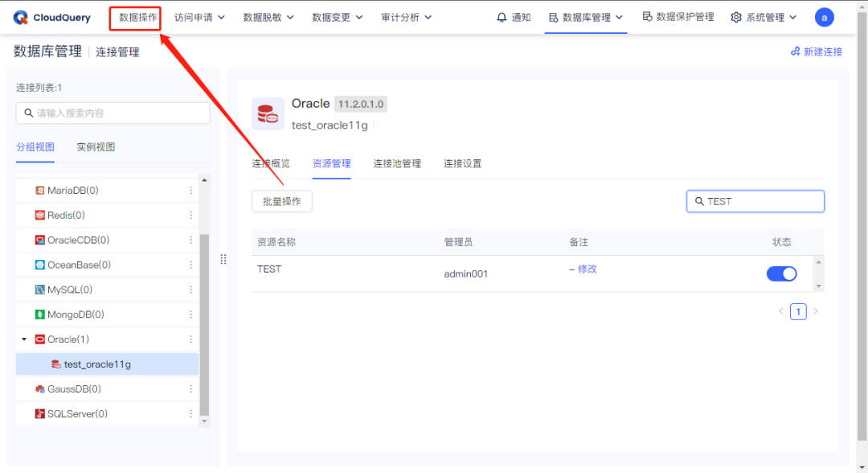Toggle the TEST resource status switch
Viewport: 868px width, 473px height.
click(x=781, y=274)
